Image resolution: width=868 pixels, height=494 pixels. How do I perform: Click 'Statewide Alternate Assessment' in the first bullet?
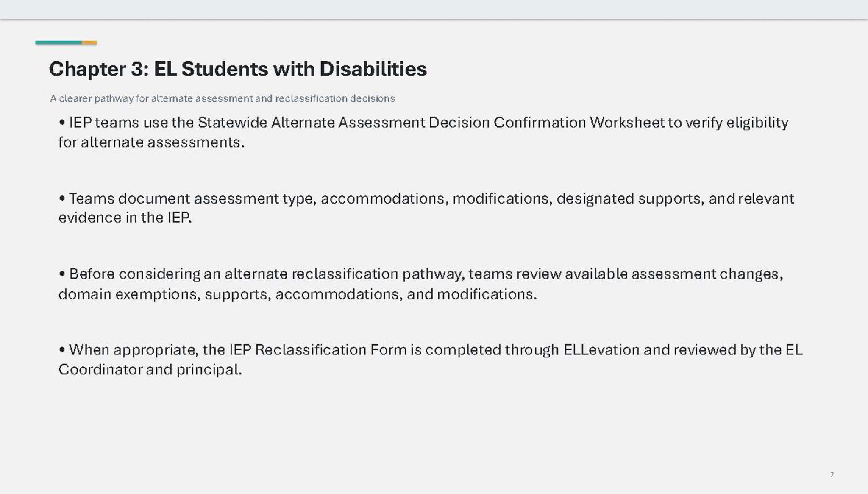(x=312, y=123)
